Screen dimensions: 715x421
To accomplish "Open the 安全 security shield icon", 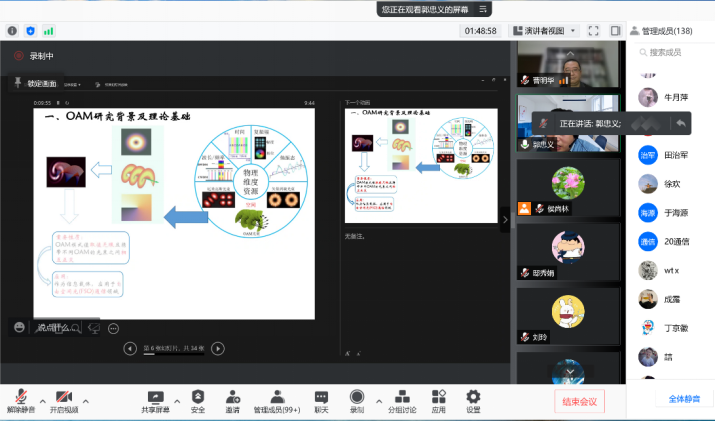I will (198, 396).
